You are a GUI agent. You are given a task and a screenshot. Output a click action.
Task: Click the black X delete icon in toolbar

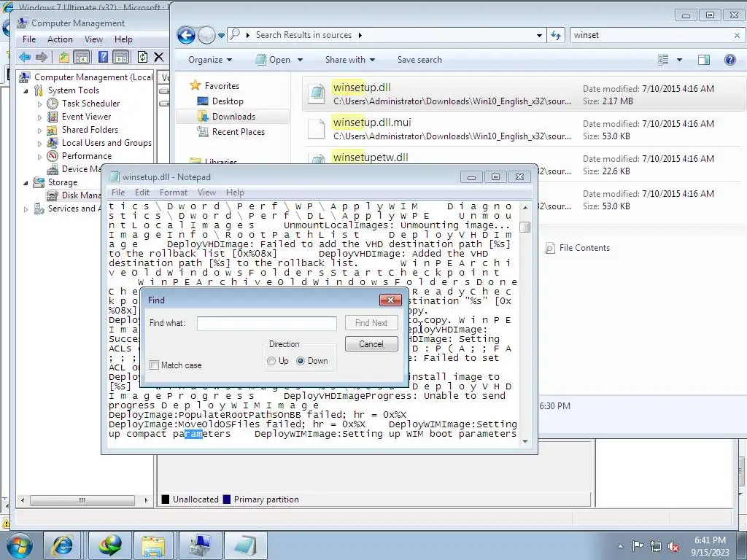[x=158, y=58]
